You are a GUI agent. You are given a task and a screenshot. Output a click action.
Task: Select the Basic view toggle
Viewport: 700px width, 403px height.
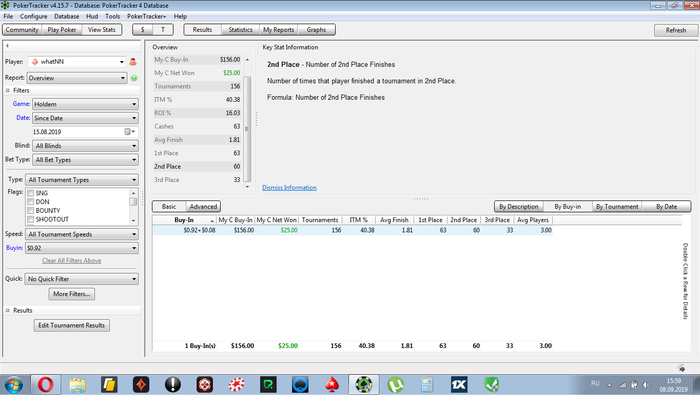[x=169, y=207]
